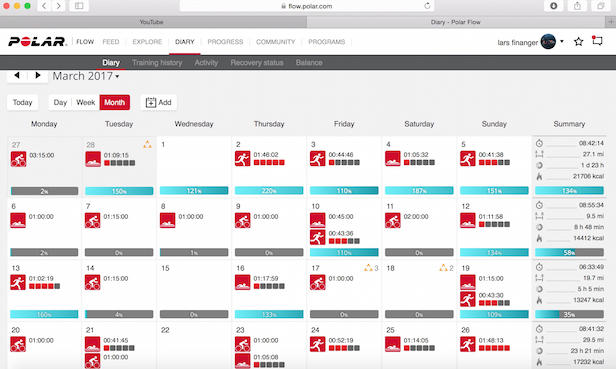
Task: Go to next month with right arrow
Action: 38,75
